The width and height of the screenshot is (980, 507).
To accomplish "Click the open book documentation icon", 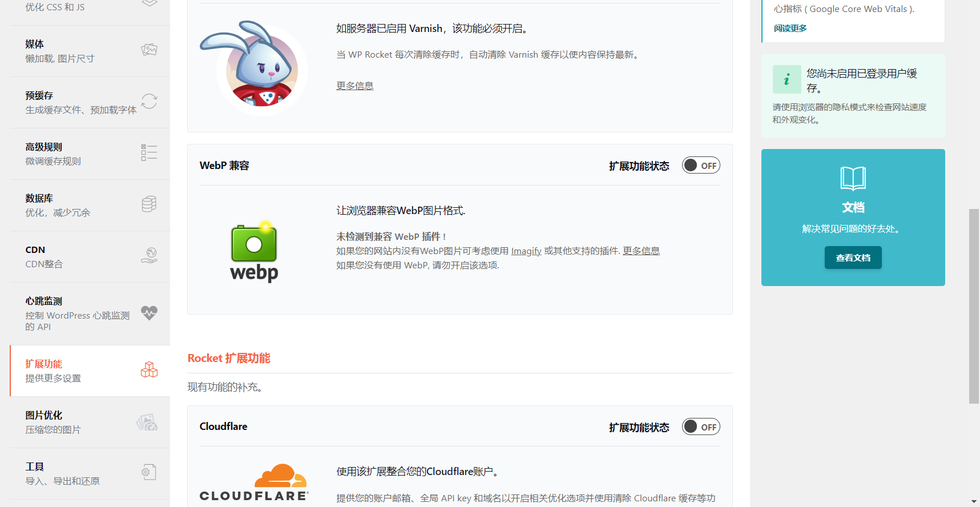I will tap(853, 179).
